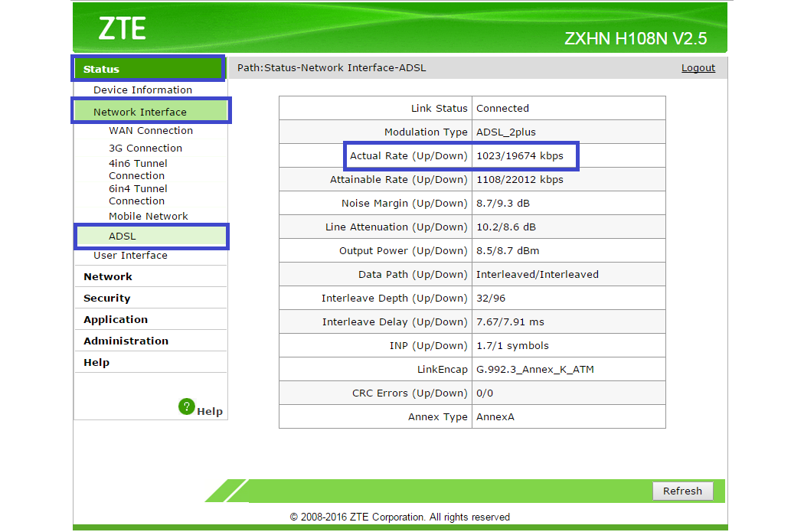
Task: Click the Data Path (Up/Down) label
Action: click(413, 275)
